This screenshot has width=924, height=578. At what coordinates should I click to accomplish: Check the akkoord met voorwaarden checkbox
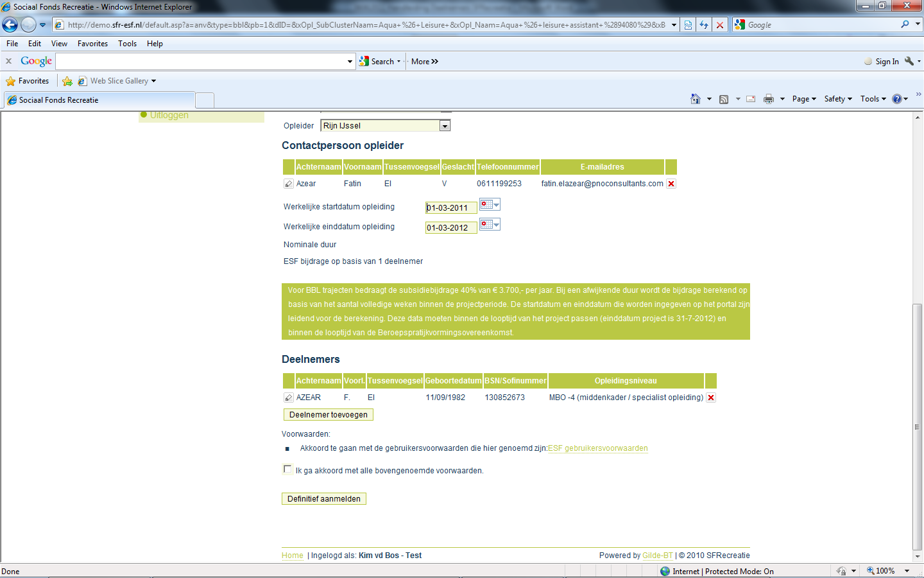(x=287, y=469)
